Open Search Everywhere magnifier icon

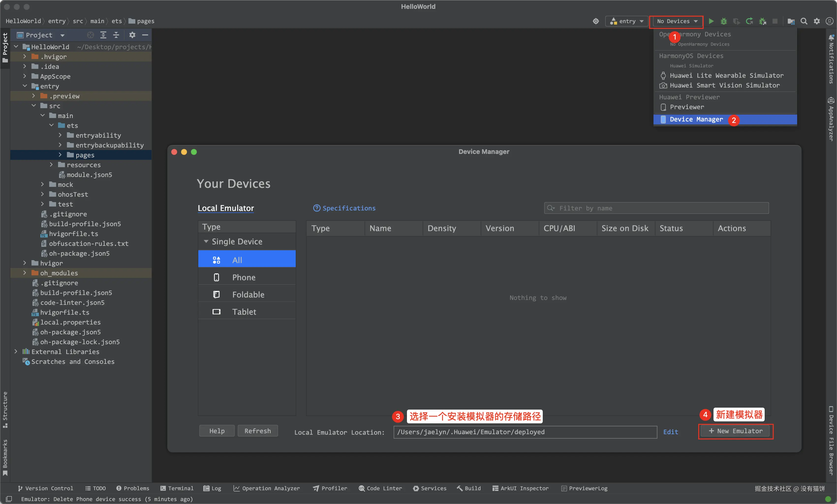804,21
